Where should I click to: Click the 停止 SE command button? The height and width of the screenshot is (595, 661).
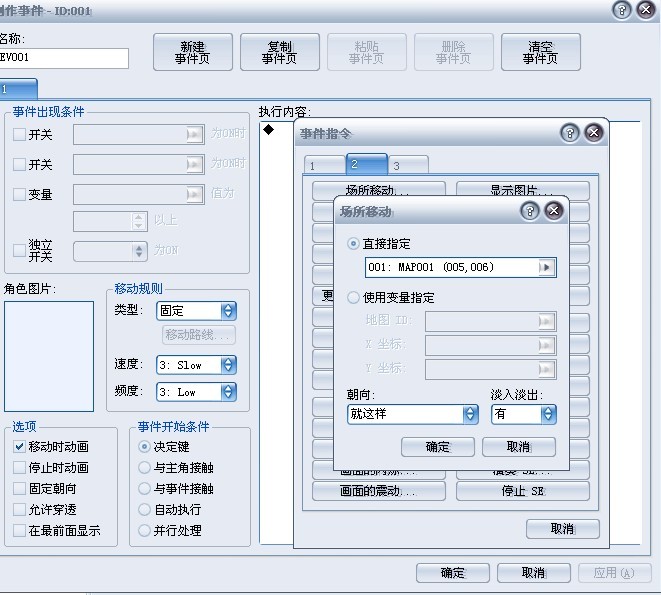click(x=523, y=491)
